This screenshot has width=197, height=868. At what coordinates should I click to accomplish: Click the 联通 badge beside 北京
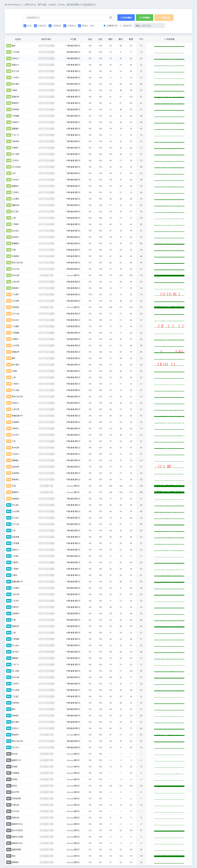(x=9, y=441)
